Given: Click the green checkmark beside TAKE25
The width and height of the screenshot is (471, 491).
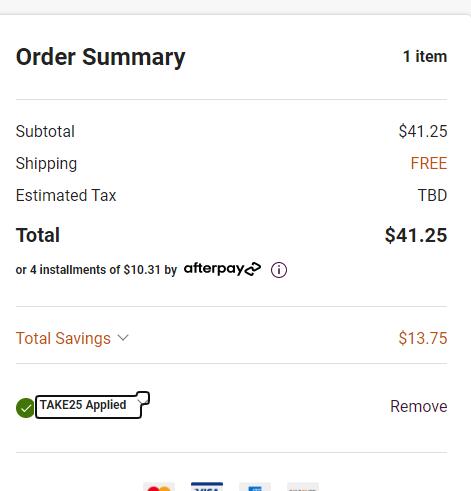Looking at the screenshot, I should click(25, 408).
